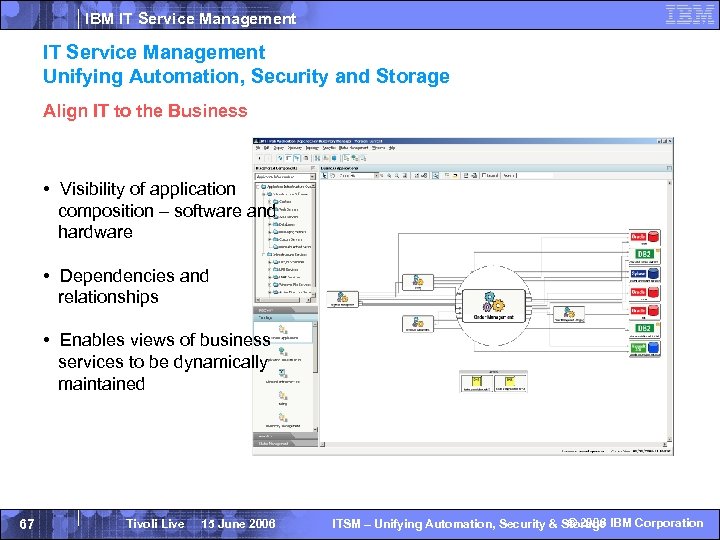Click the back arrow in main toolbar
The image size is (720, 540).
(259, 158)
